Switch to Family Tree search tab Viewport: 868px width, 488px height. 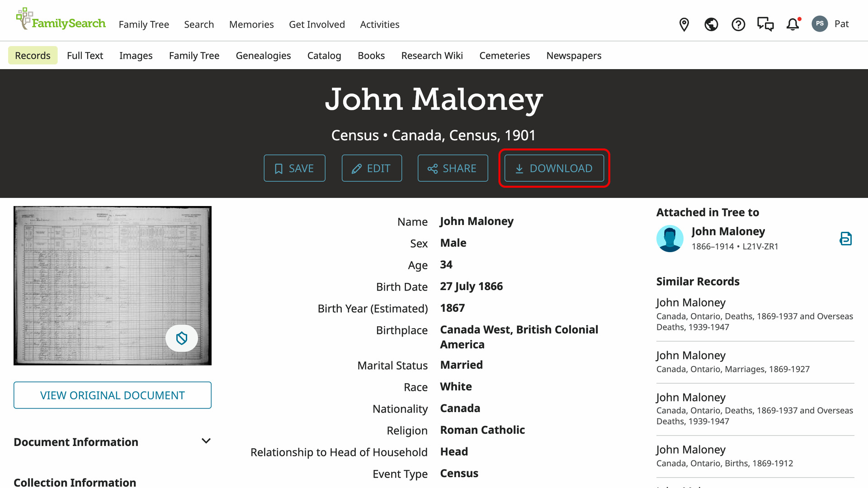point(194,56)
